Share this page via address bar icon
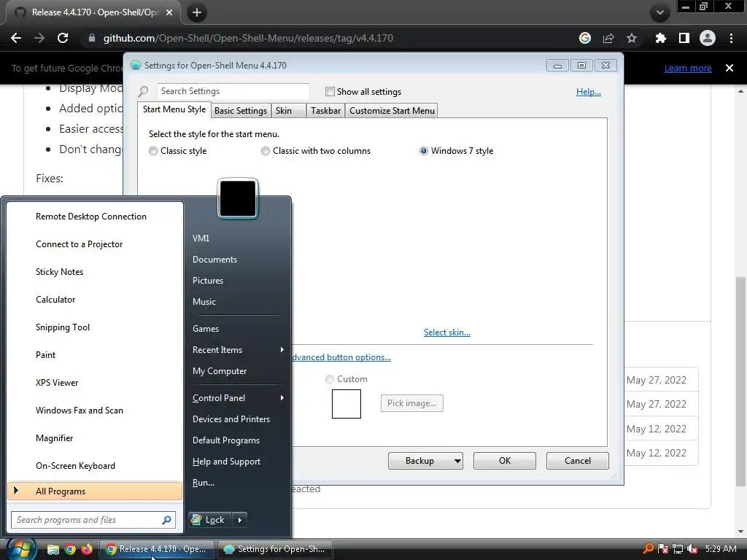Image resolution: width=747 pixels, height=560 pixels. (608, 38)
